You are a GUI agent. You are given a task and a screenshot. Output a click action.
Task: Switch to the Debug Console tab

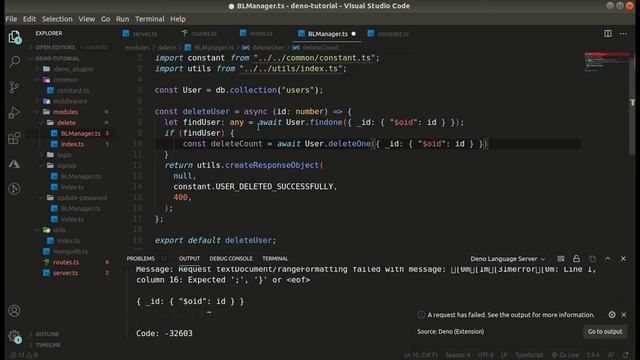point(231,259)
